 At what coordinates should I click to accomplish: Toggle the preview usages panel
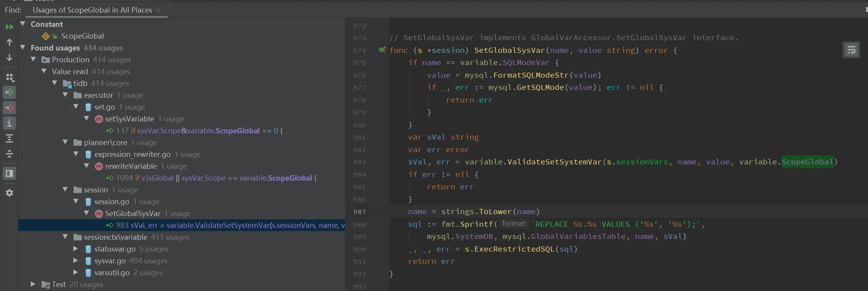pos(9,173)
